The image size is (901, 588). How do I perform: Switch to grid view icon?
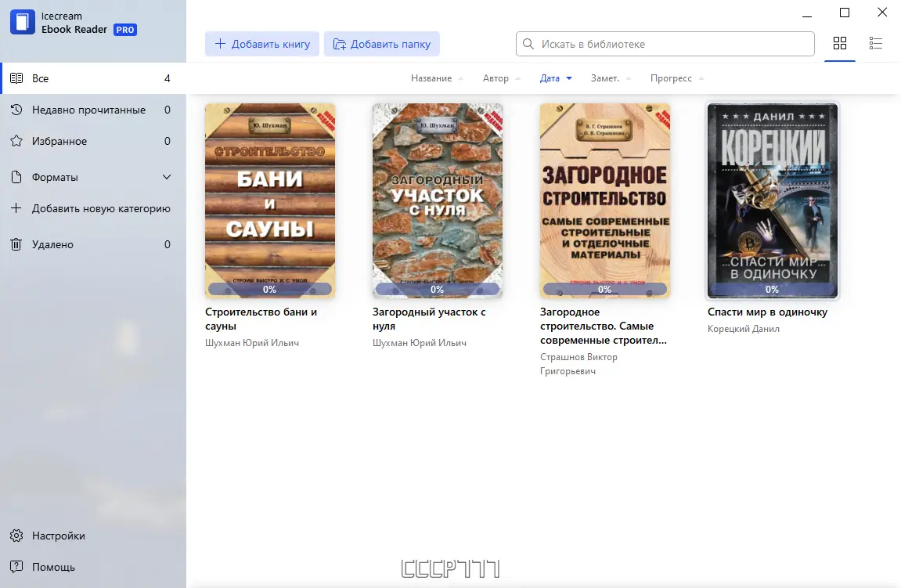[839, 43]
